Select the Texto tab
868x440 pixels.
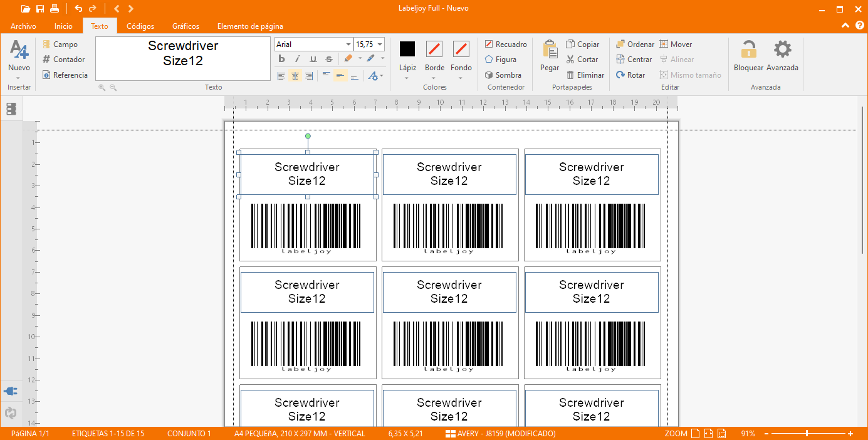tap(100, 26)
